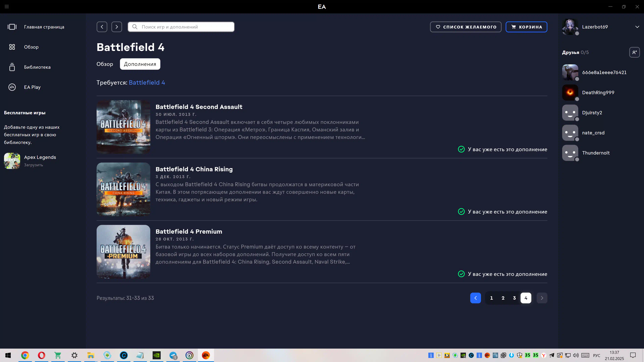This screenshot has width=644, height=362.
Task: Click the Результаты: 31-33 из 33 text
Action: point(125,298)
